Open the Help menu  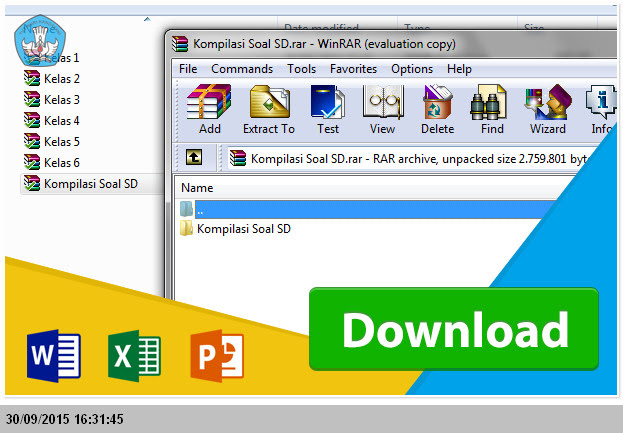459,69
